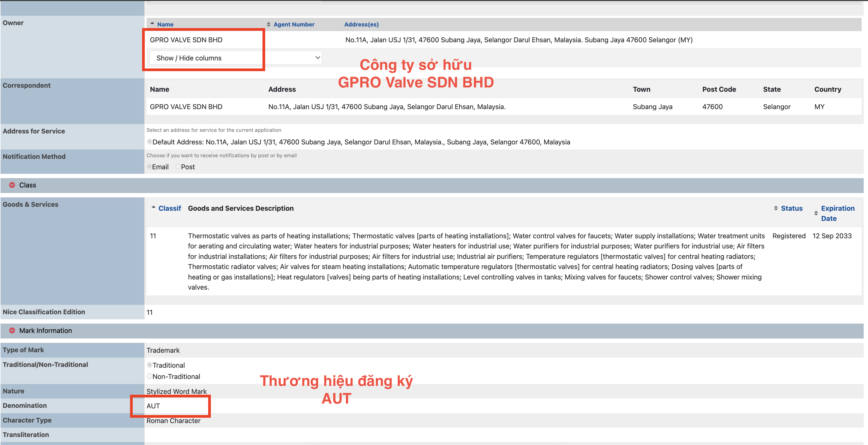The height and width of the screenshot is (445, 868).
Task: Click the sort arrows beside Expiration Date
Action: coord(816,213)
